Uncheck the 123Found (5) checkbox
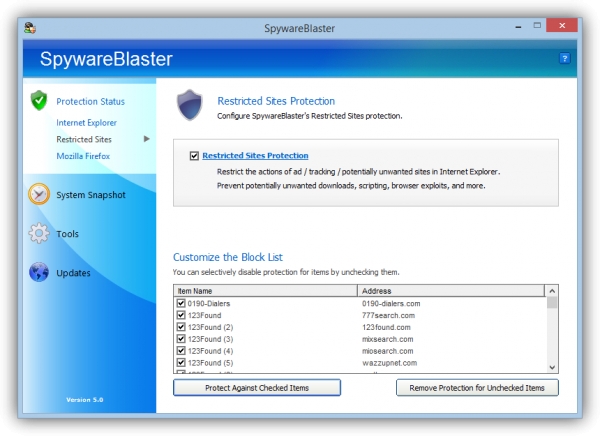Screen dimensions: 600x436 click(181, 363)
